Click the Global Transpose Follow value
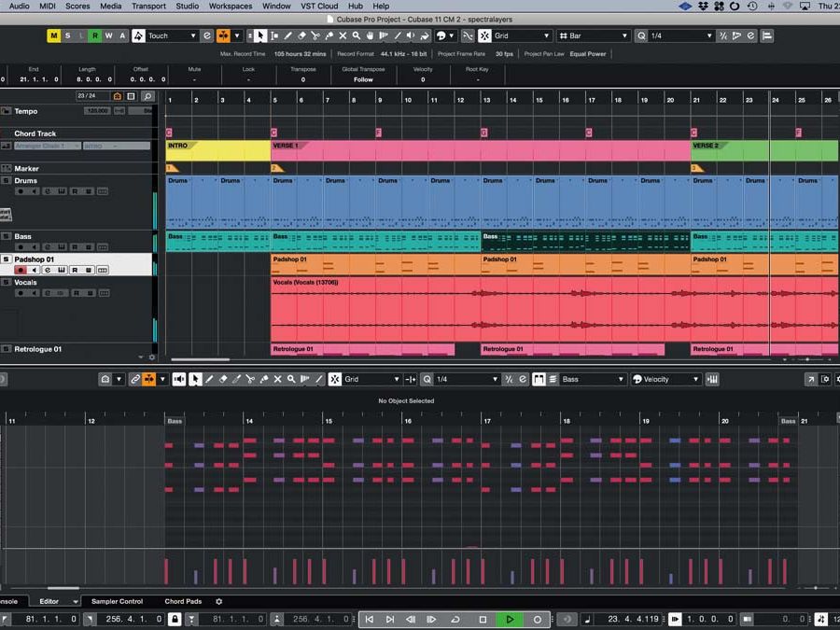Viewport: 840px width, 630px height. point(363,79)
